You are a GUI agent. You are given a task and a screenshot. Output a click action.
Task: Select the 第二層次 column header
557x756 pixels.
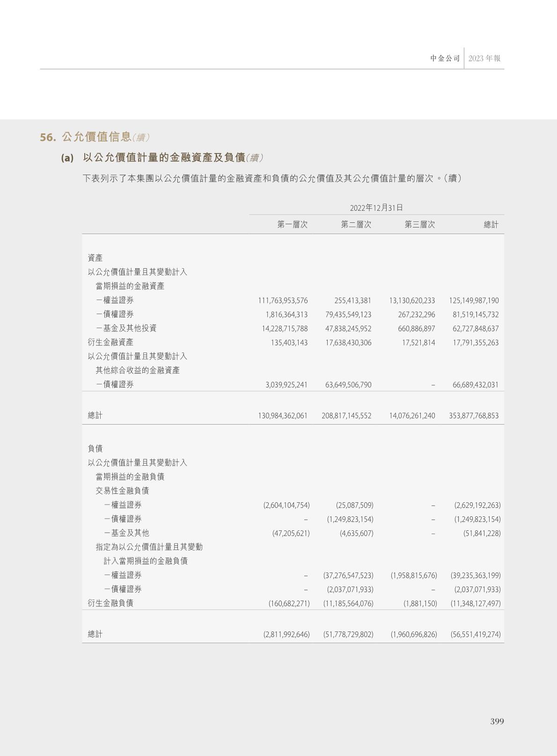356,225
